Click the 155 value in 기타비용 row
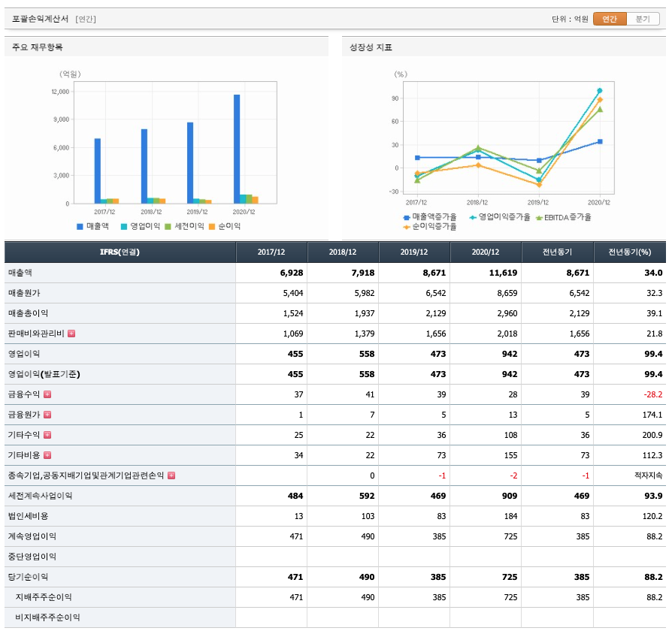This screenshot has width=672, height=637. click(x=510, y=455)
